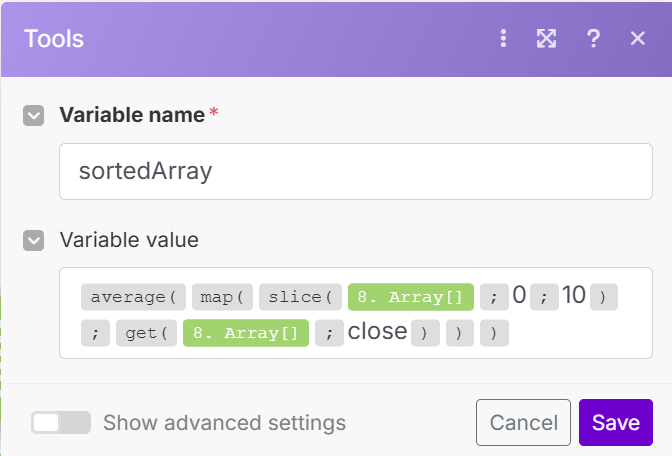Collapse the Variable name section
The image size is (672, 456).
point(34,115)
